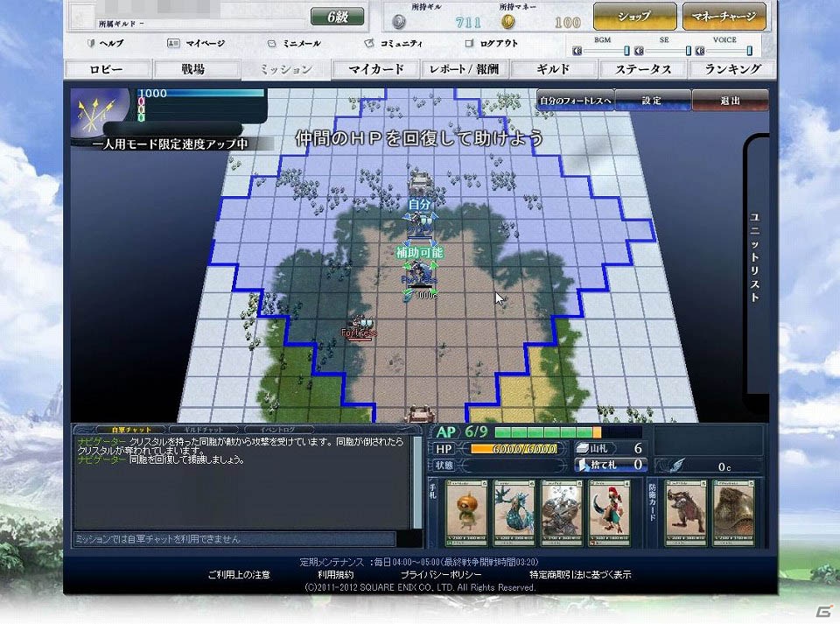Click the 711 gil amount
840x624 pixels.
pyautogui.click(x=467, y=22)
